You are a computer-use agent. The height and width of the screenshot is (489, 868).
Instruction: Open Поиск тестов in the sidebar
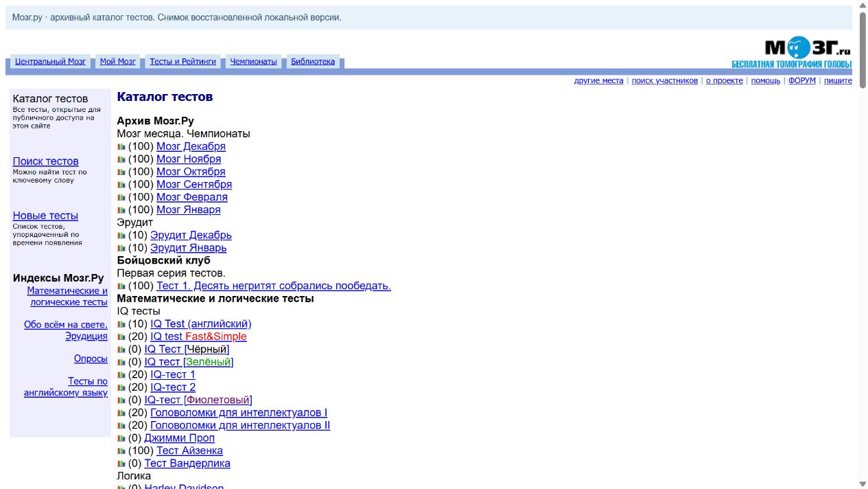click(x=46, y=161)
